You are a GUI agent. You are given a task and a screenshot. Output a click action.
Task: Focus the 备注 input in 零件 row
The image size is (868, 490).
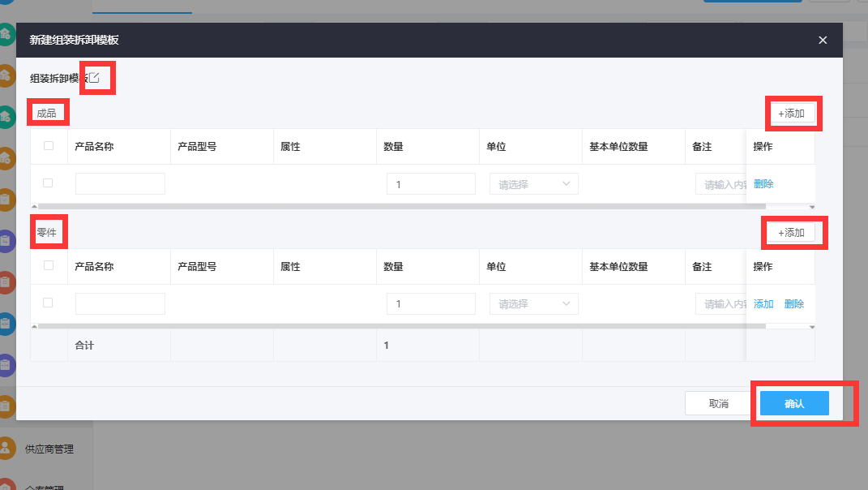[x=720, y=303]
